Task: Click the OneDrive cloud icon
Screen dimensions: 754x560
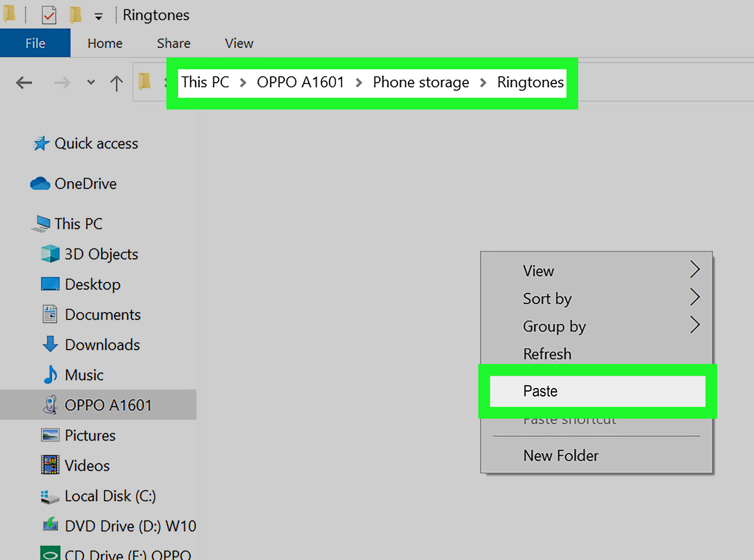Action: click(x=40, y=183)
